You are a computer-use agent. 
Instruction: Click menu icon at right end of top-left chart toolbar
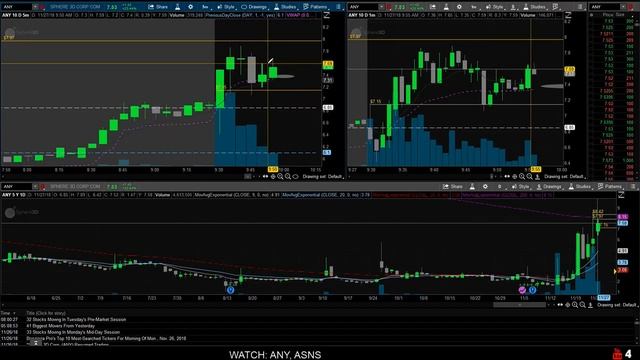pos(338,7)
